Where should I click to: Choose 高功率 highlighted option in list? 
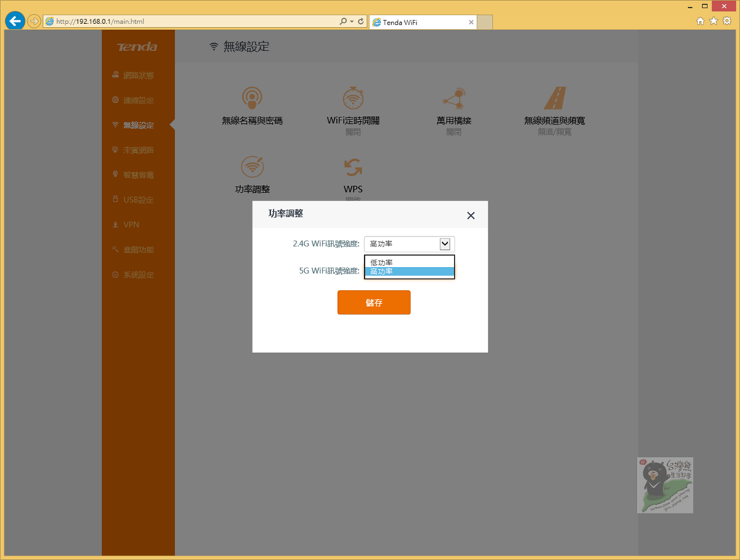click(x=409, y=271)
